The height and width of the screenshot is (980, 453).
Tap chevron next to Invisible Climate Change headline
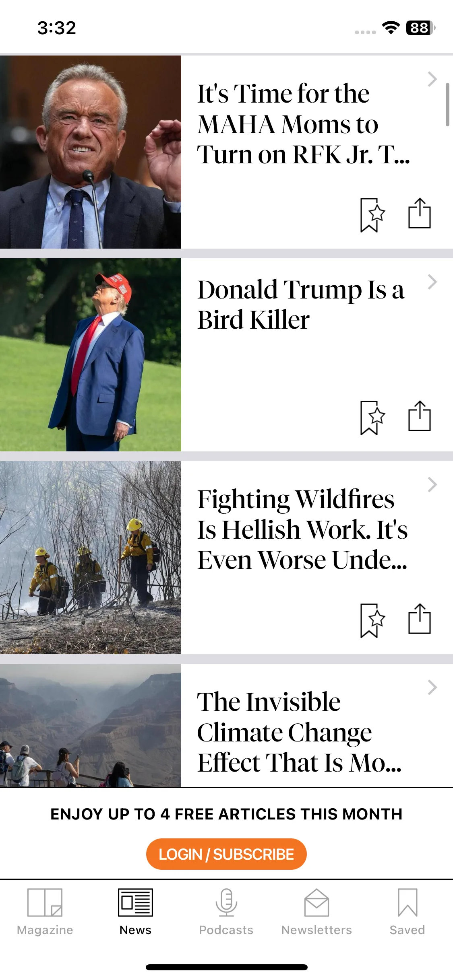point(432,688)
